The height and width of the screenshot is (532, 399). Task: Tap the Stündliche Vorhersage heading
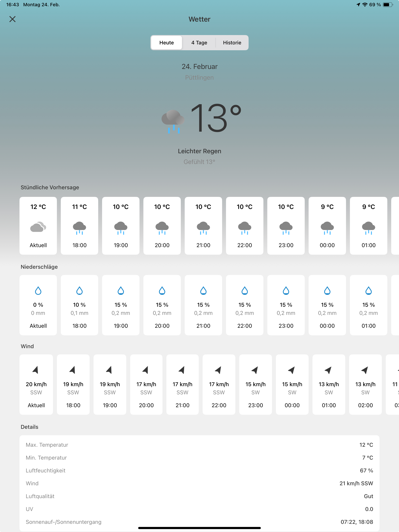coord(50,187)
